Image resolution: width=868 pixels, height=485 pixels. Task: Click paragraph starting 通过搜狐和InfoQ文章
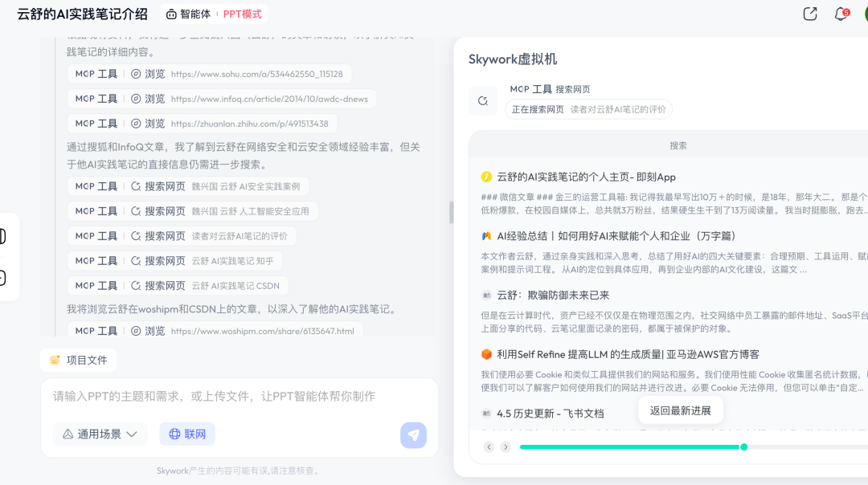click(x=244, y=156)
